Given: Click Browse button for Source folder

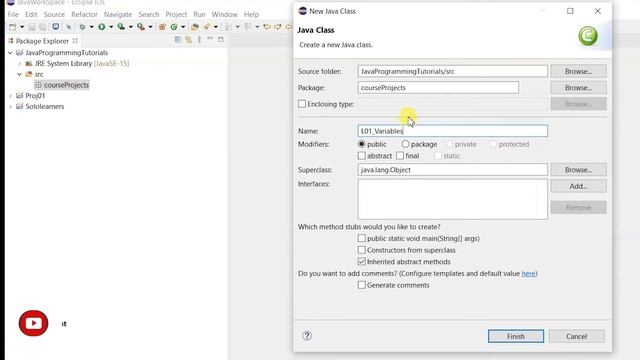Looking at the screenshot, I should point(578,71).
